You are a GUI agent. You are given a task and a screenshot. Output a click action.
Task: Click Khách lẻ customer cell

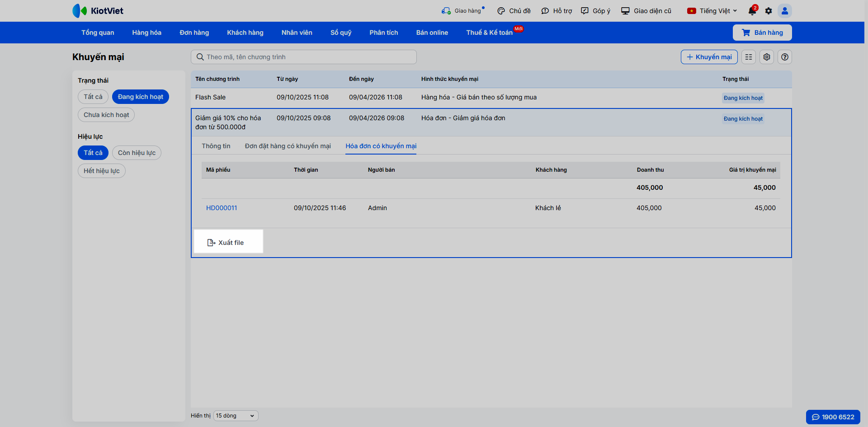(548, 208)
